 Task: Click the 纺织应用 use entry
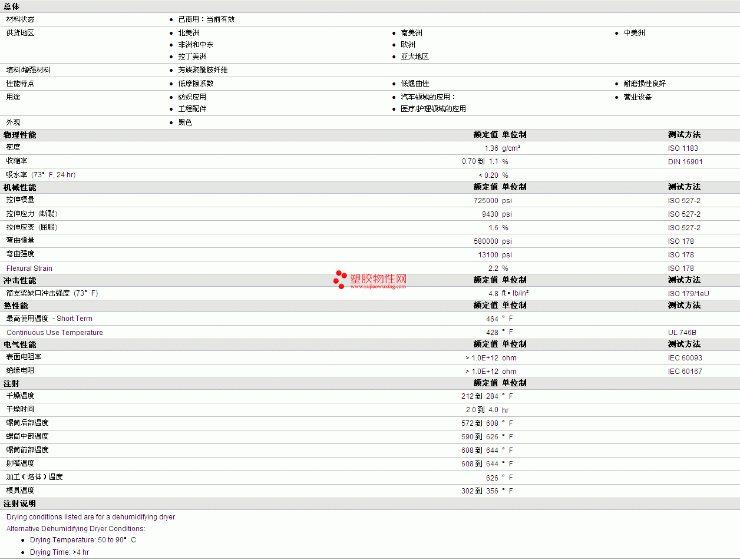pyautogui.click(x=193, y=97)
